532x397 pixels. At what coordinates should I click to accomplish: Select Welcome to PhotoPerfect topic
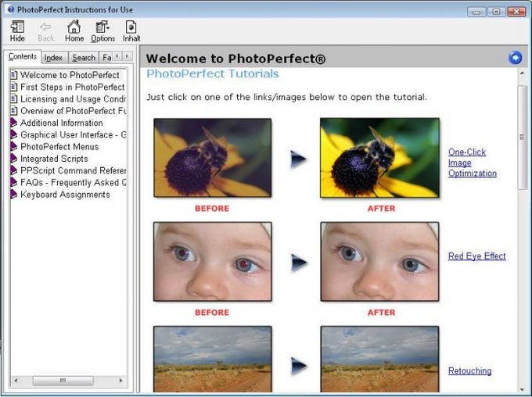coord(70,75)
